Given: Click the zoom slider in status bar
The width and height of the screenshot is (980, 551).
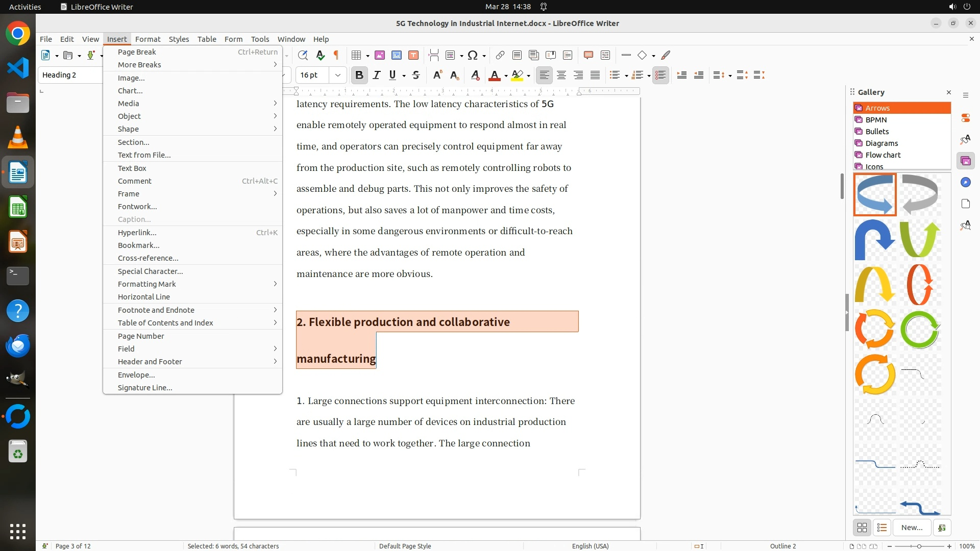Looking at the screenshot, I should coord(919,546).
